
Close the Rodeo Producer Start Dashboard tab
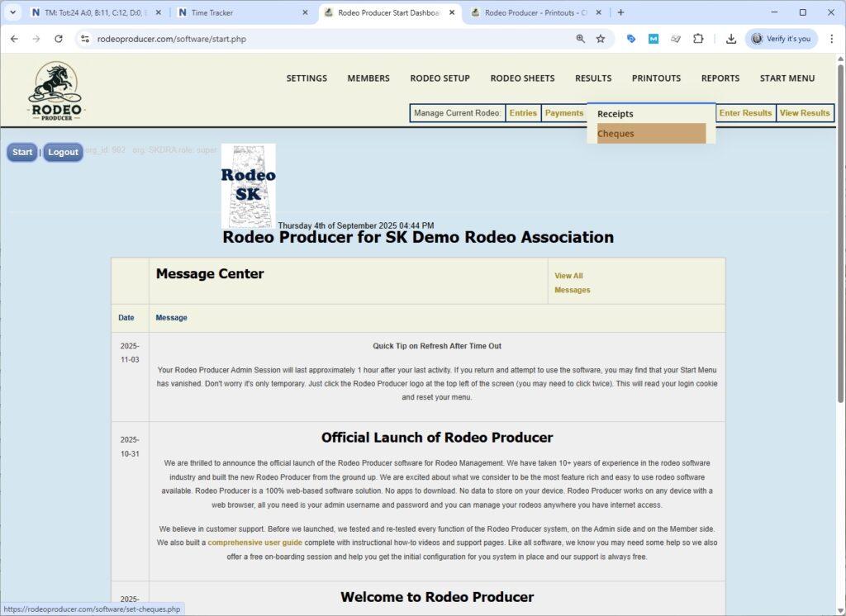tap(452, 12)
